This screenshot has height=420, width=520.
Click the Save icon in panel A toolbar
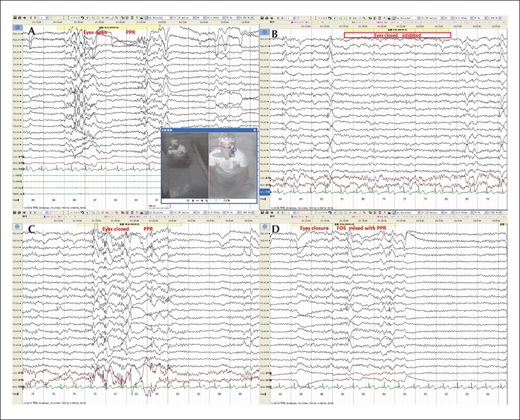(x=15, y=18)
